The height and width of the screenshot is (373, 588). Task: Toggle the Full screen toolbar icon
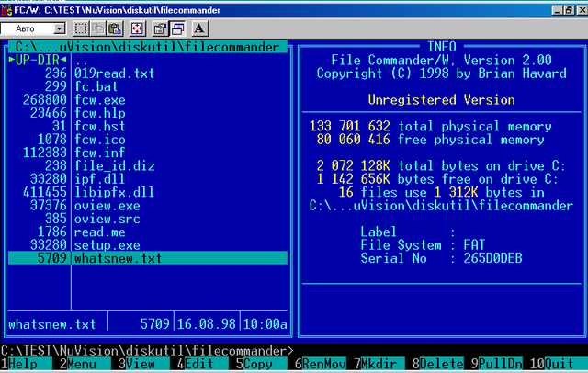137,28
